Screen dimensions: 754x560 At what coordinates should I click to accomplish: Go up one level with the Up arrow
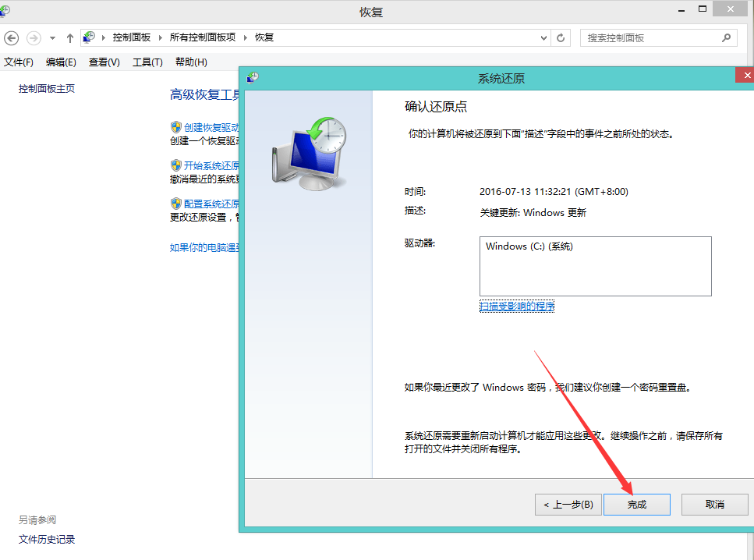(70, 38)
